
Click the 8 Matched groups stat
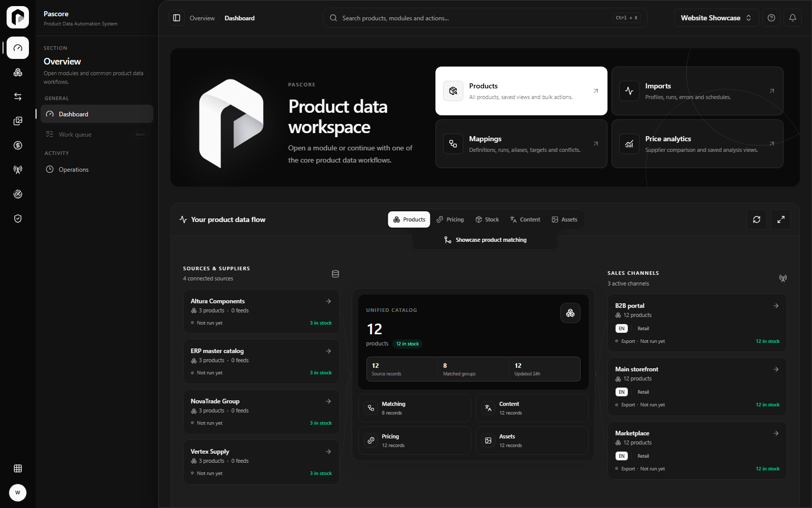click(x=473, y=369)
